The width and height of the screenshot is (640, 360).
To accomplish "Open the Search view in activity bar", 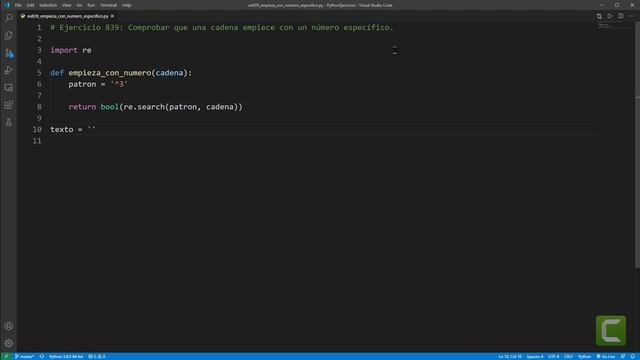I will coord(9,18).
